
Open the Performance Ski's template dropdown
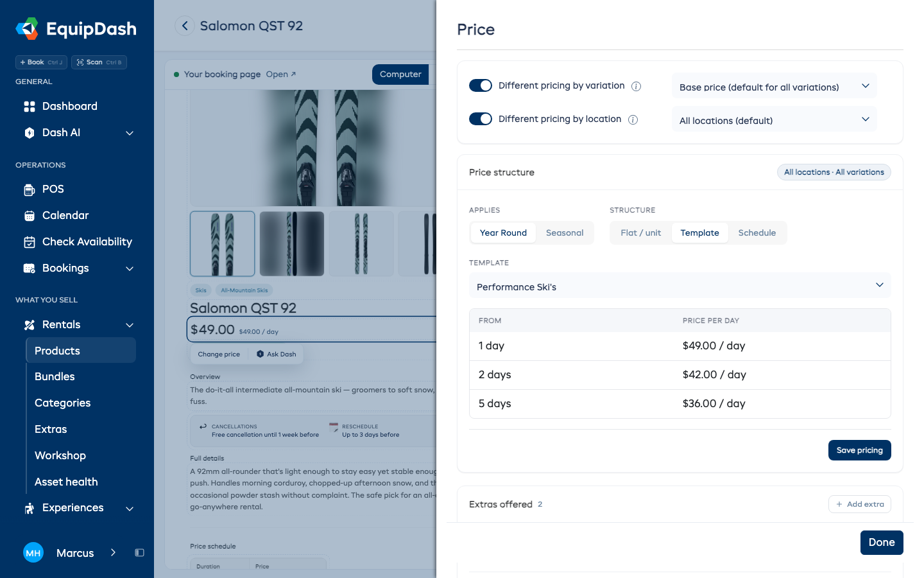point(680,285)
